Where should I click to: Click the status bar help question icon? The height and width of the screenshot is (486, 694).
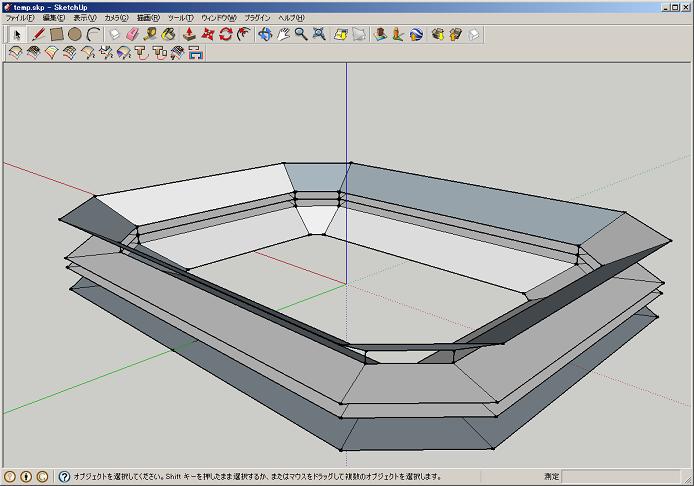click(x=64, y=477)
